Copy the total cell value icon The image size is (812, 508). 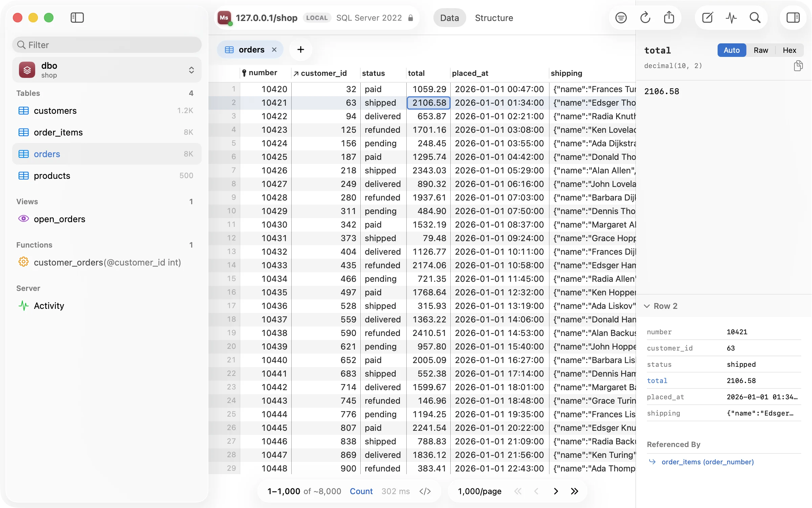(x=798, y=66)
